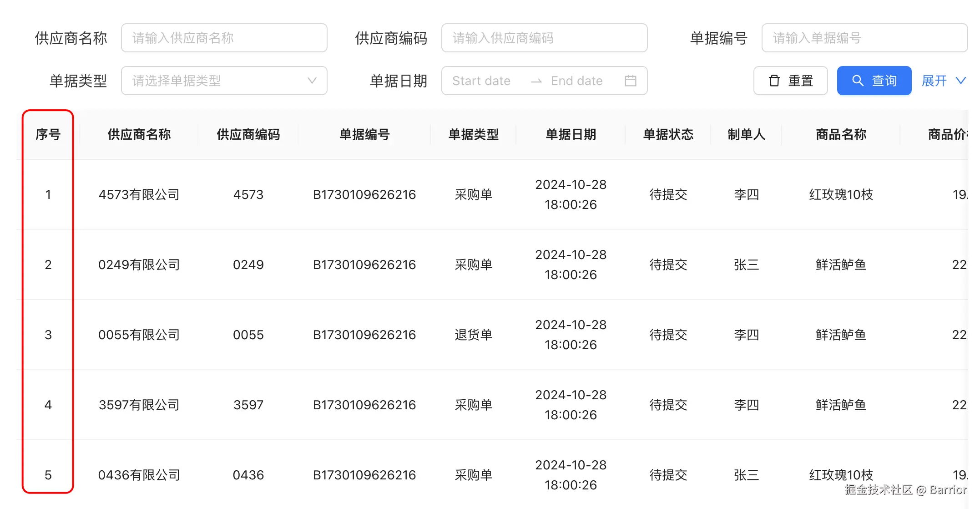Click the 单据日期 column header

[x=571, y=134]
